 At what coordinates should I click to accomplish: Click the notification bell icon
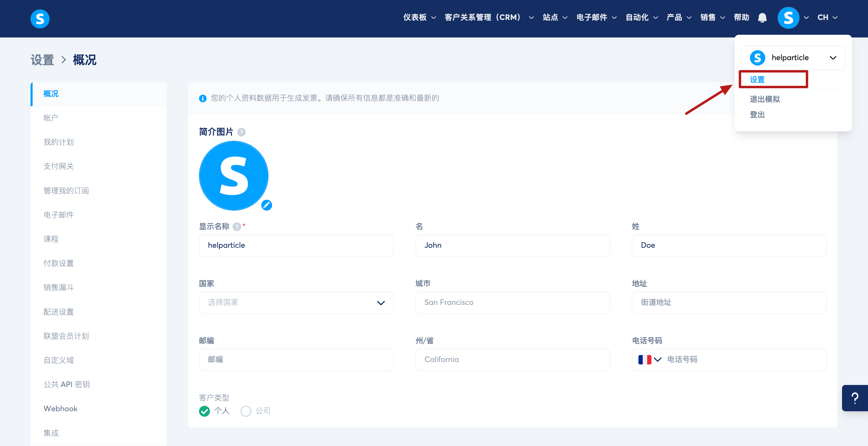[x=762, y=18]
